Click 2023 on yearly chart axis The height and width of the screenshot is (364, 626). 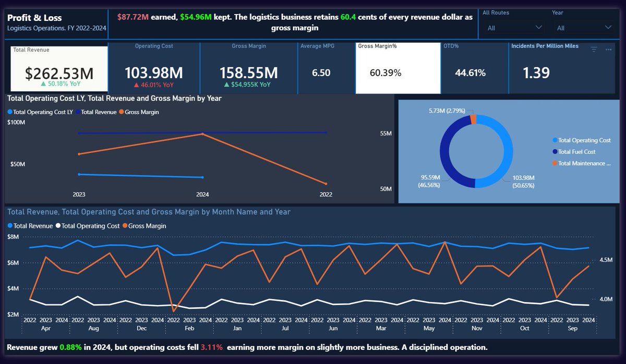tap(79, 195)
